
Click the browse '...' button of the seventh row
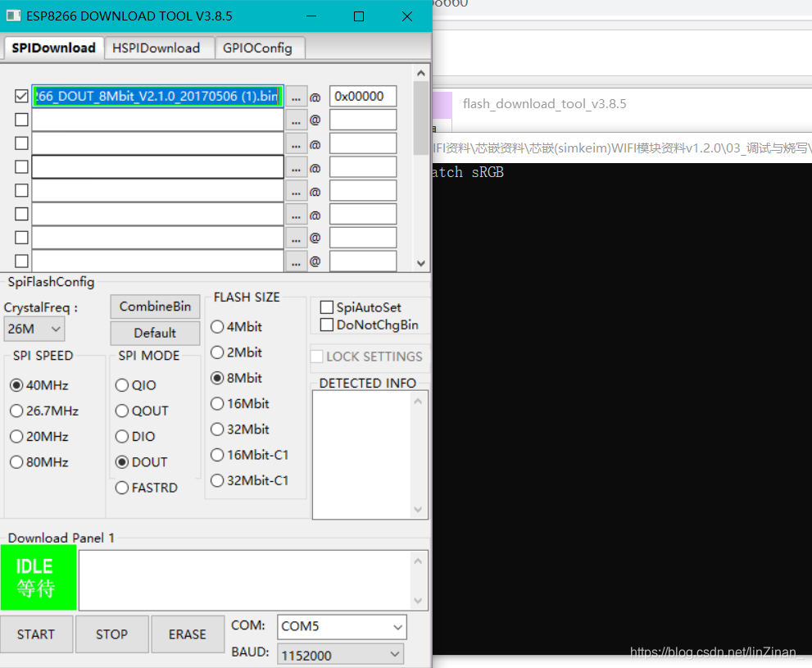click(297, 239)
